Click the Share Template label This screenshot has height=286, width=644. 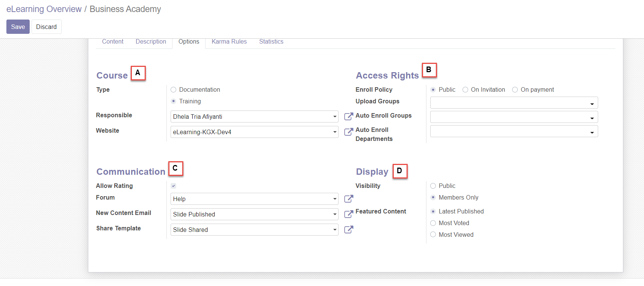(x=118, y=228)
